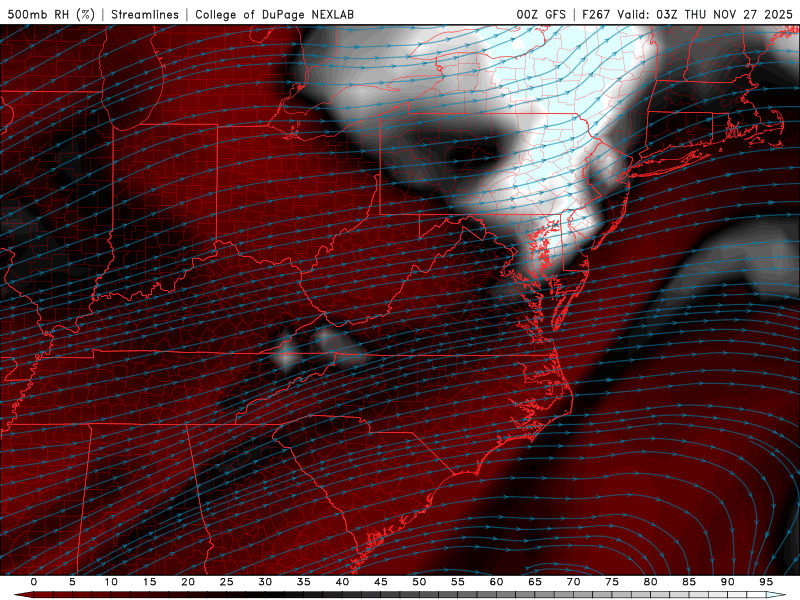Click the dark red low-end color bar

tap(24, 595)
